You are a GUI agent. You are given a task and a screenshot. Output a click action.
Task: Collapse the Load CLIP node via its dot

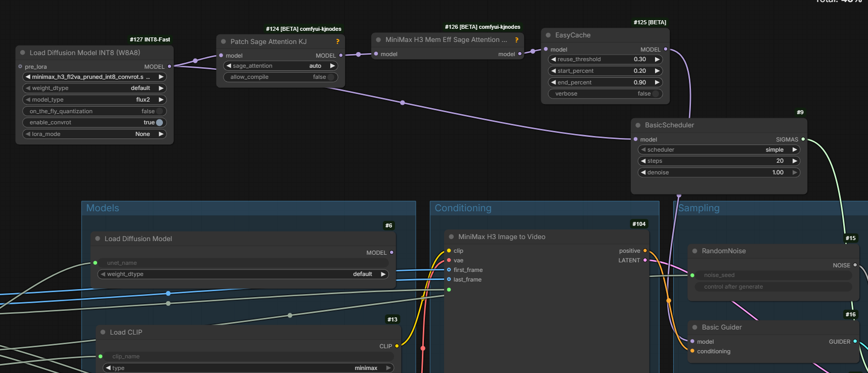[103, 332]
